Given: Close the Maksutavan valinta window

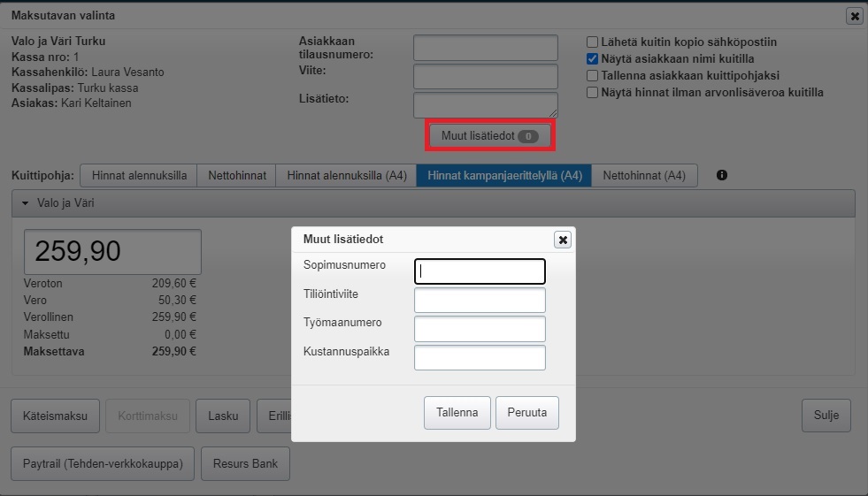Looking at the screenshot, I should point(854,16).
